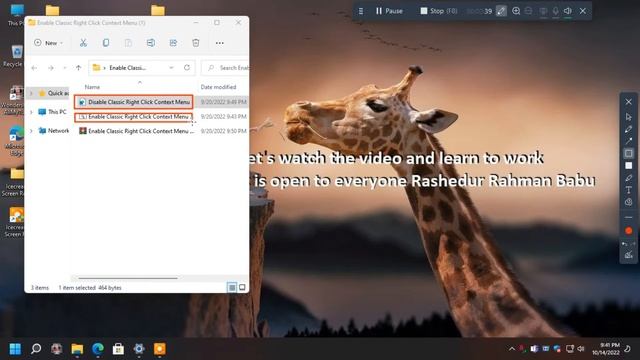Open the red color swatch in drawing panel

click(629, 231)
